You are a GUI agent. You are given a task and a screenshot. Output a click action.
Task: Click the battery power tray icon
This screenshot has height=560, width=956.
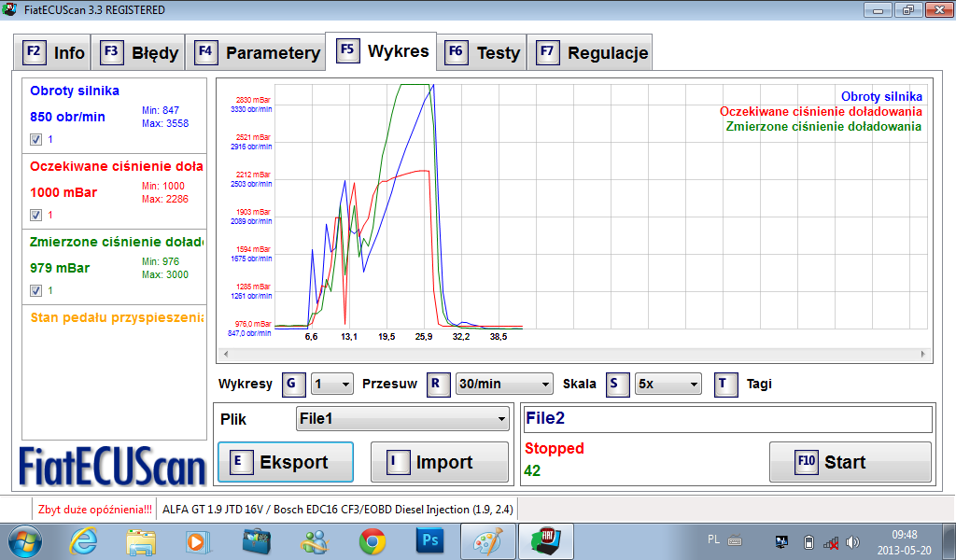(x=809, y=542)
